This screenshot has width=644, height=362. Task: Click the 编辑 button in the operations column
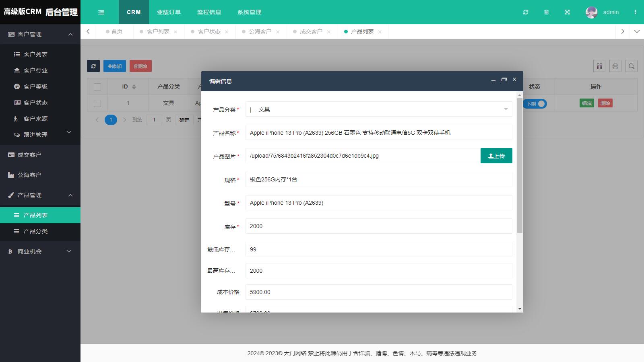coord(586,103)
